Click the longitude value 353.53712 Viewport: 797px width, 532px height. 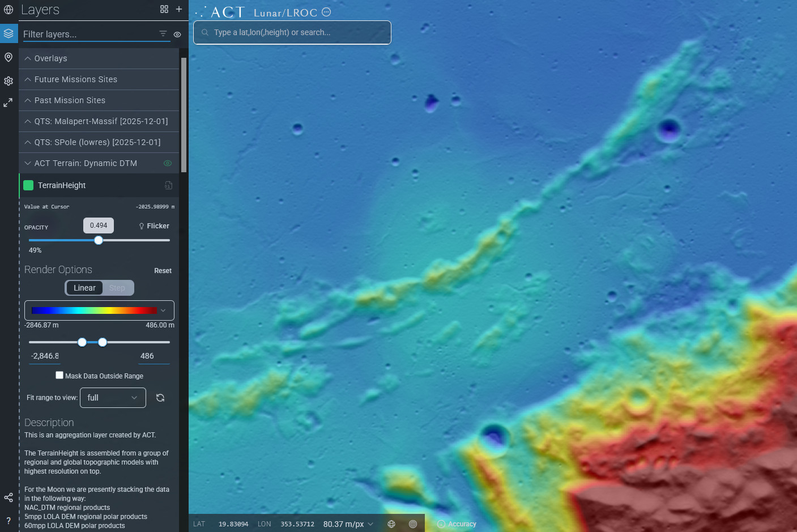click(x=297, y=524)
